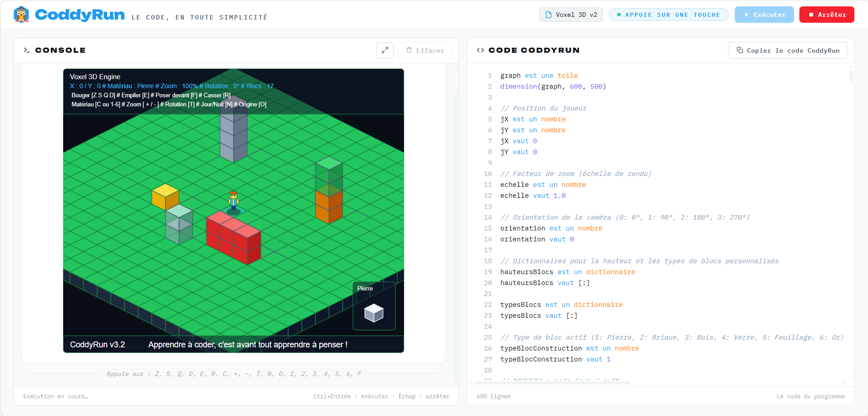Click the "Le code, en toute simplicité" tagline
This screenshot has height=416, width=868.
(200, 17)
